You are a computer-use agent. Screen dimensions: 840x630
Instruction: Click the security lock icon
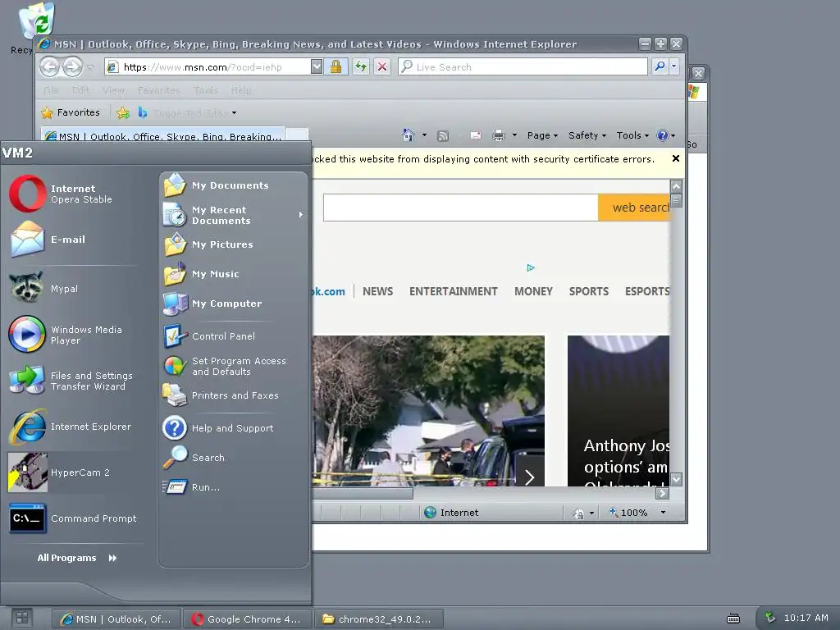pyautogui.click(x=336, y=66)
